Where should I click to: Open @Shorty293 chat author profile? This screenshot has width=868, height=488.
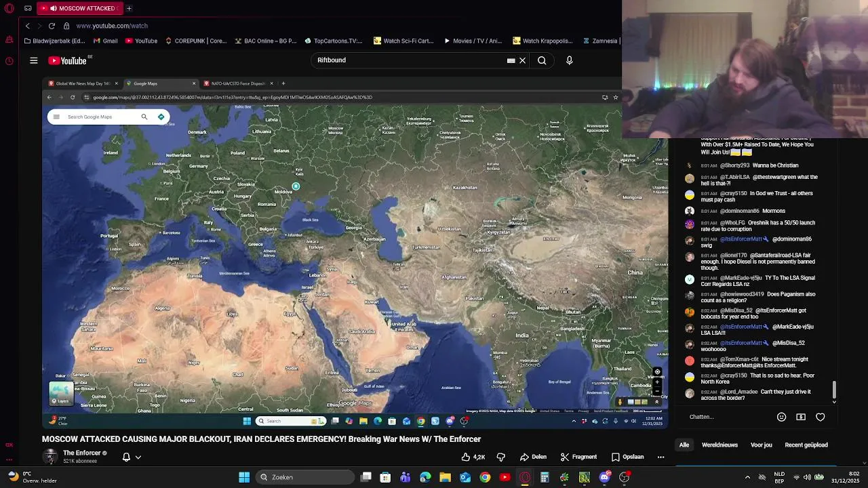coord(735,165)
